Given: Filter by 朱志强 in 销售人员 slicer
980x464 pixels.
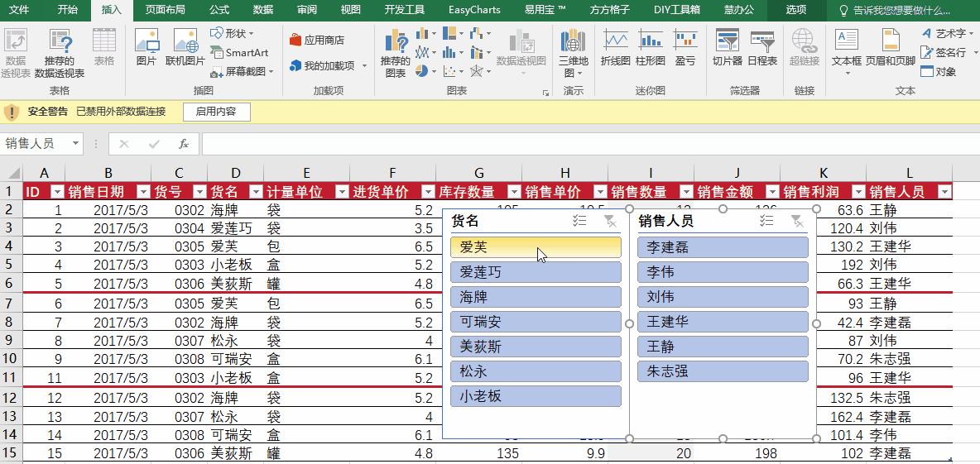Looking at the screenshot, I should click(x=723, y=371).
